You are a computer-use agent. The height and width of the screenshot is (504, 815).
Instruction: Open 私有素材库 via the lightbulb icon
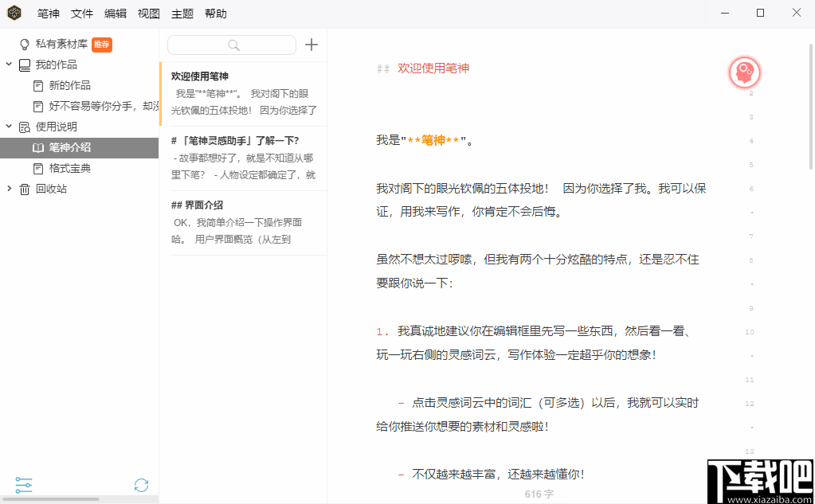tap(24, 45)
